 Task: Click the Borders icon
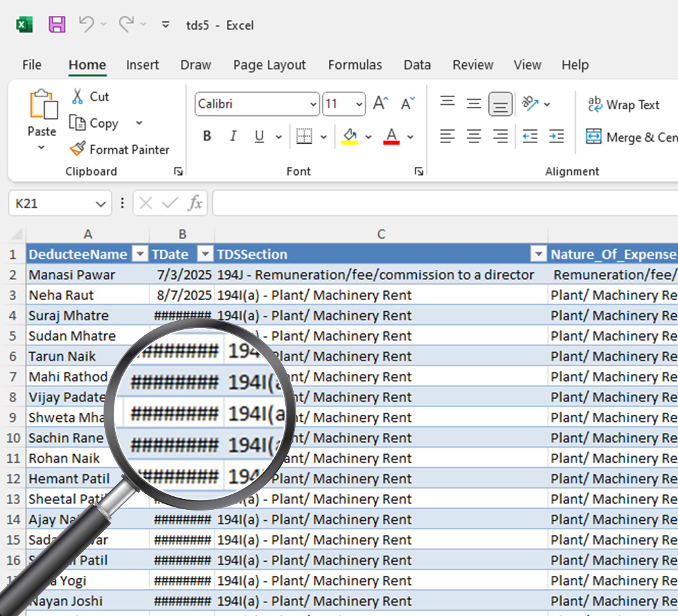coord(304,137)
